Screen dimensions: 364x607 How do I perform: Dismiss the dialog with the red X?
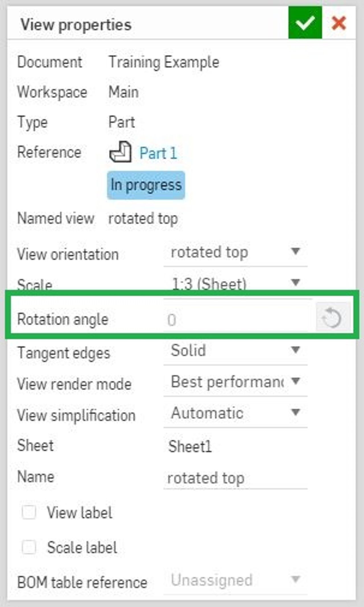338,23
